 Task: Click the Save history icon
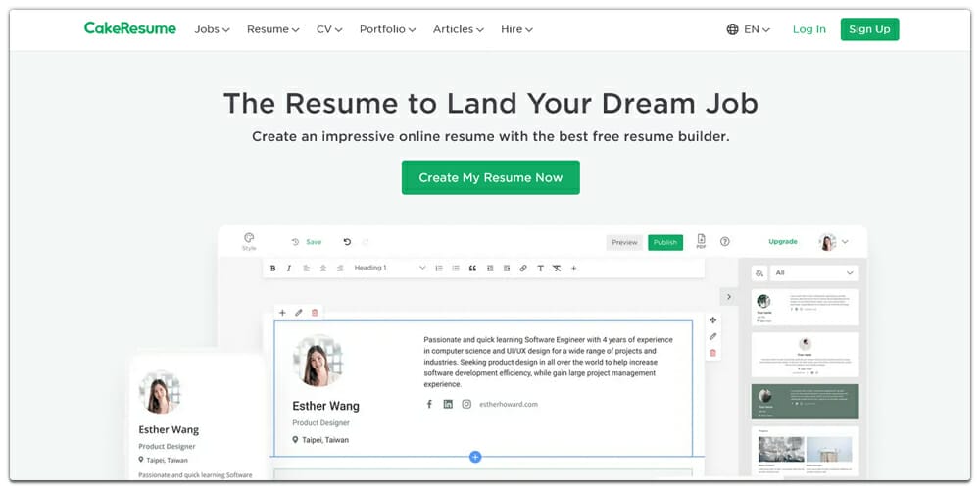[x=295, y=242]
